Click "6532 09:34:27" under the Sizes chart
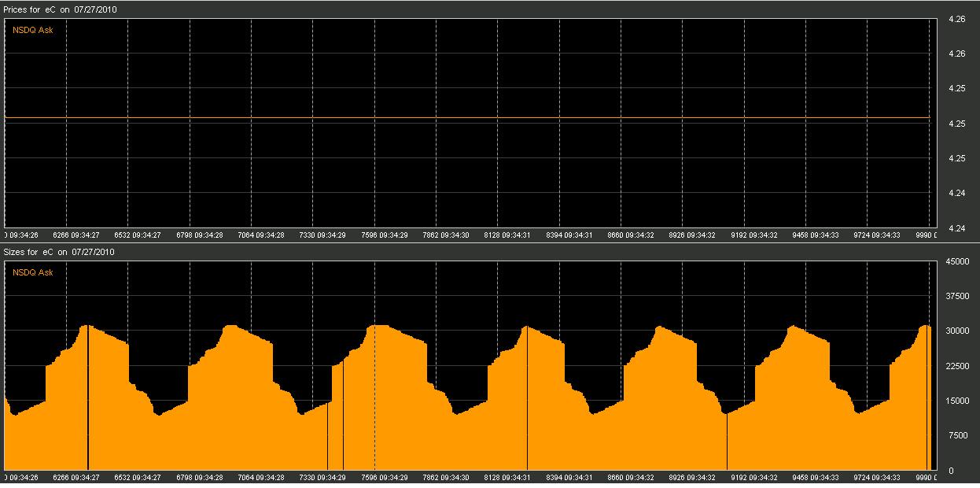The height and width of the screenshot is (488, 980). point(138,477)
